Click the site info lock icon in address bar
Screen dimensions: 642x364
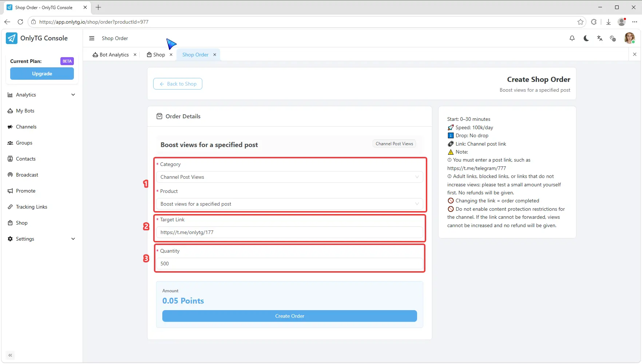tap(33, 22)
